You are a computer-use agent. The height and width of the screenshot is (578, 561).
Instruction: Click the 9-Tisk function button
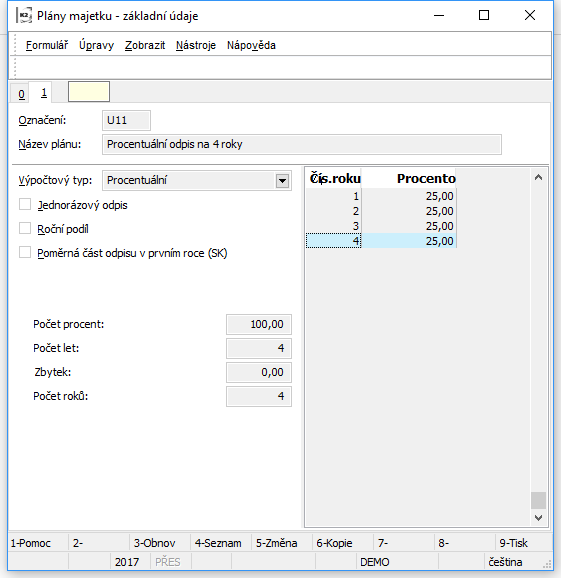513,543
